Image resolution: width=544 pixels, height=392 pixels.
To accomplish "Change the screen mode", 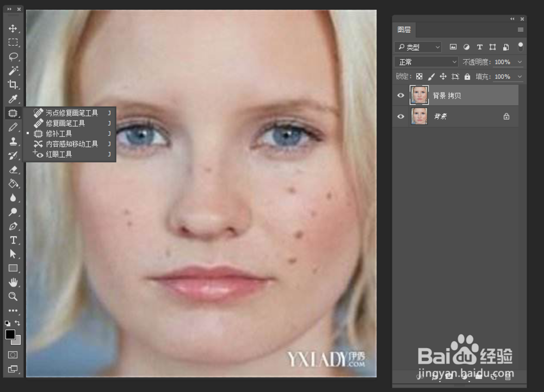I will pyautogui.click(x=13, y=369).
